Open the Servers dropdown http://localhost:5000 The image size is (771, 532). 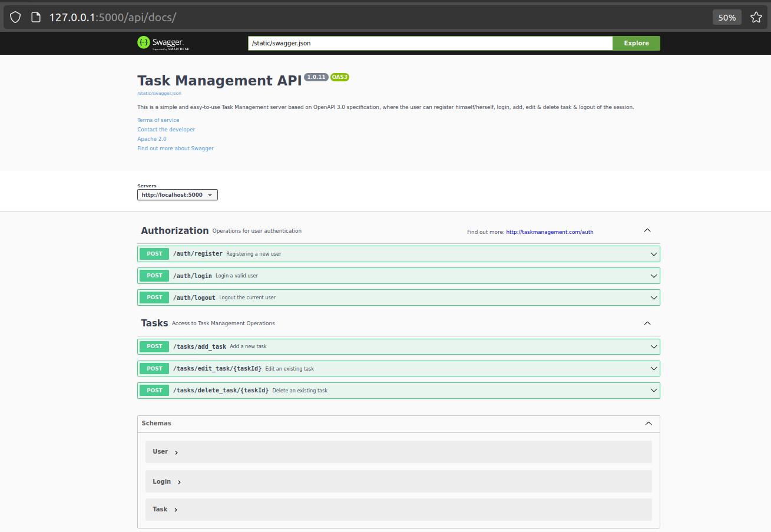(x=177, y=194)
